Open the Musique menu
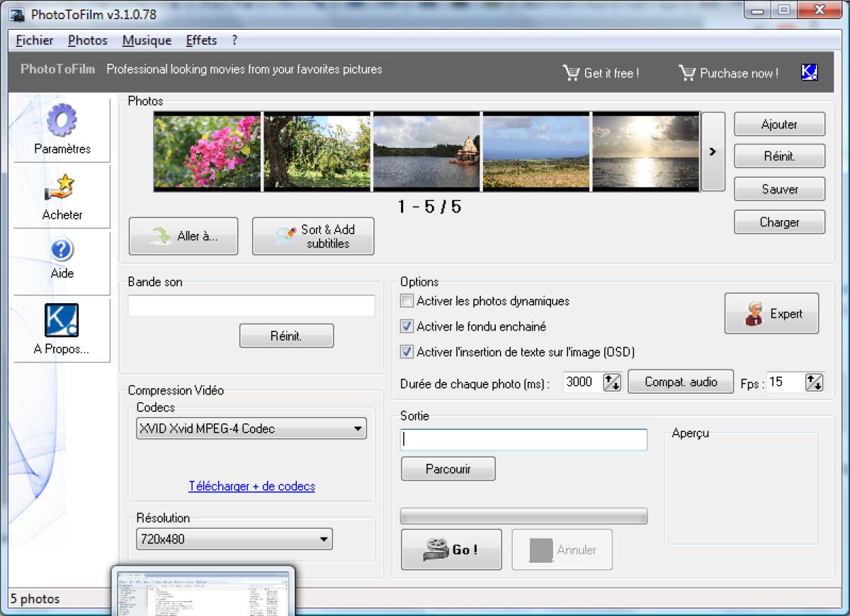Viewport: 850px width, 616px height. 146,40
